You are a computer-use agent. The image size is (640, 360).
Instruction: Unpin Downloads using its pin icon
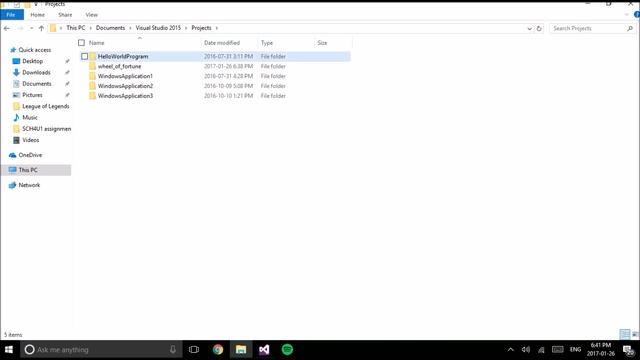[x=67, y=73]
